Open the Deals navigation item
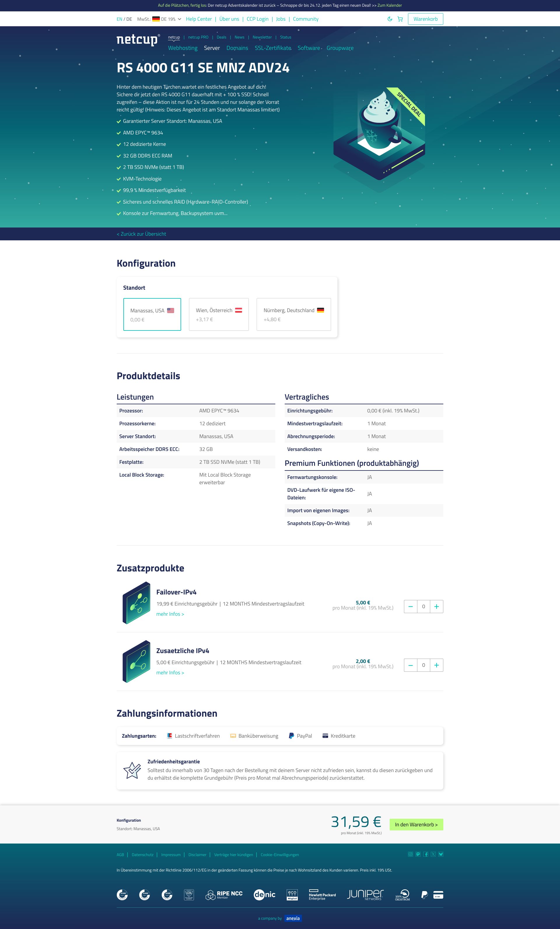The width and height of the screenshot is (560, 929). 221,37
